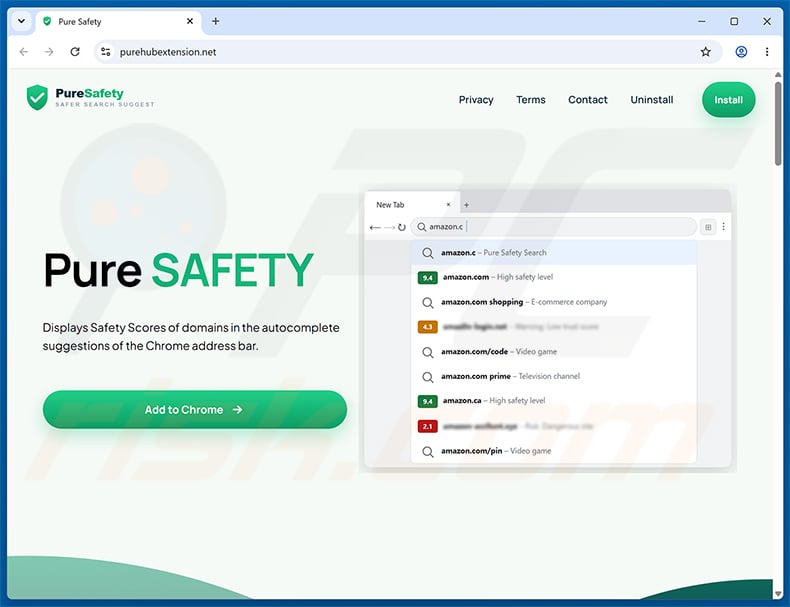The width and height of the screenshot is (790, 607).
Task: Go back to previous page
Action: coord(24,52)
